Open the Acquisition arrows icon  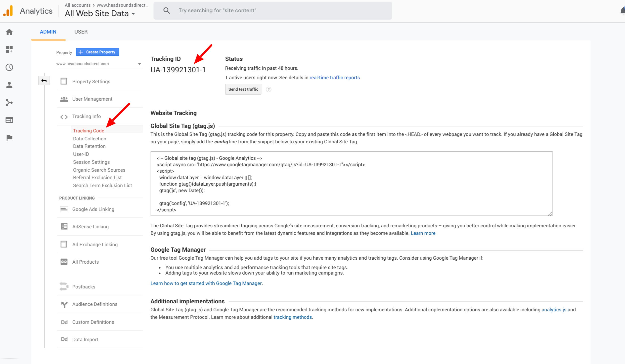(9, 103)
